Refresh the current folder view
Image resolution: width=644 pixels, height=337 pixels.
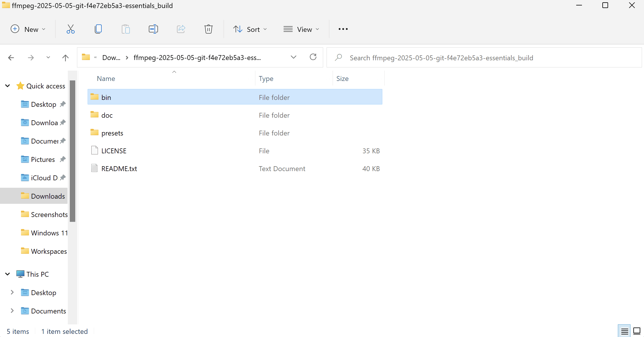click(x=313, y=57)
